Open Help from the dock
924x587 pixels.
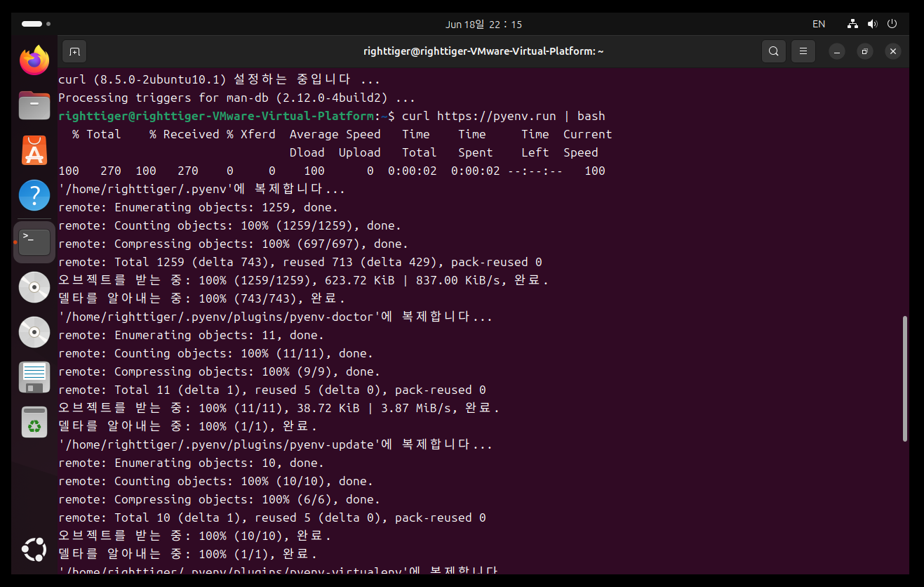click(x=34, y=195)
